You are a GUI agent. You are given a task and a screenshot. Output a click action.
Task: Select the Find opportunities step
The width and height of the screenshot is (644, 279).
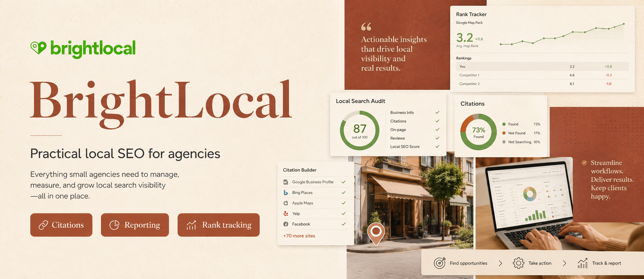pos(460,263)
